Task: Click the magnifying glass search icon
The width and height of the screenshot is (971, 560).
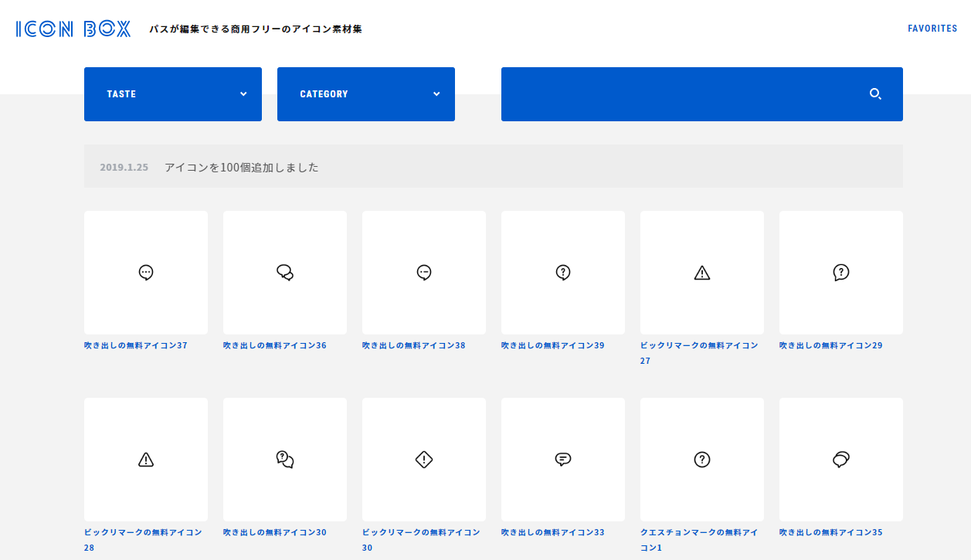Action: [875, 94]
